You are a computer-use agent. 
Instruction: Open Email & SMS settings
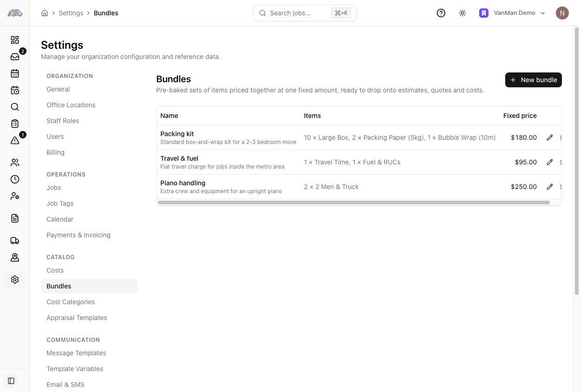tap(66, 385)
